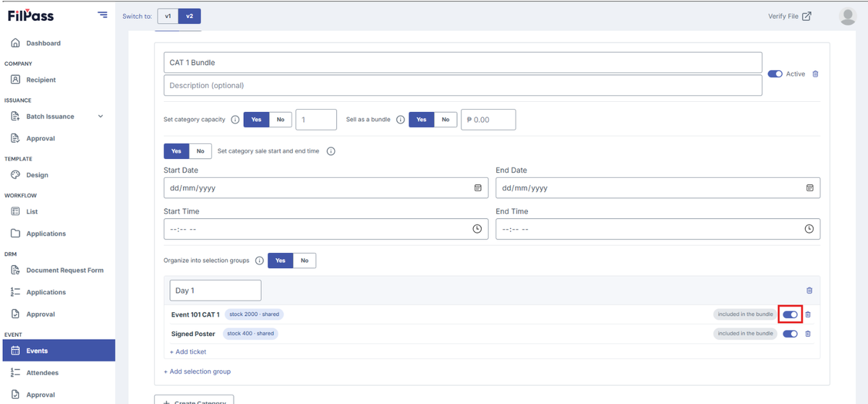Click the DRM Applications list icon
The width and height of the screenshot is (868, 404).
point(15,292)
